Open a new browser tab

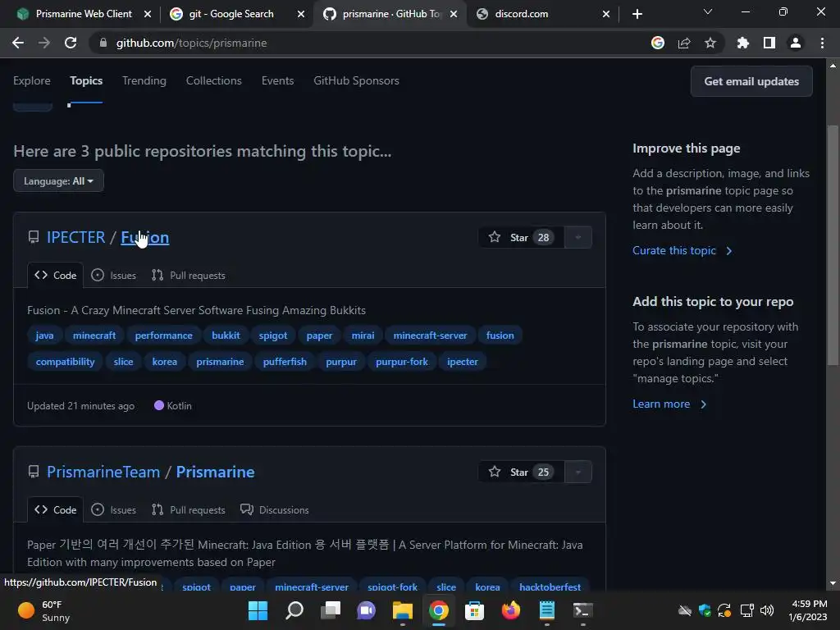click(637, 14)
